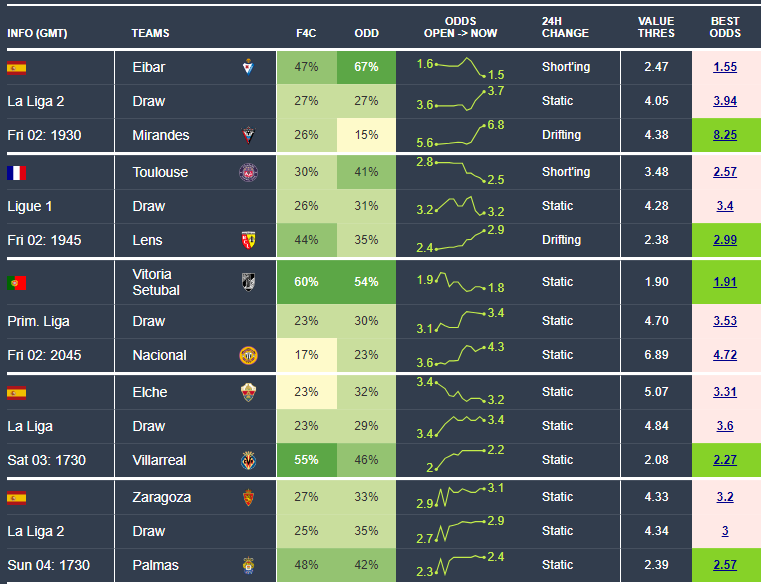Click the Palmas club crest icon
This screenshot has height=584, width=761.
tap(248, 566)
